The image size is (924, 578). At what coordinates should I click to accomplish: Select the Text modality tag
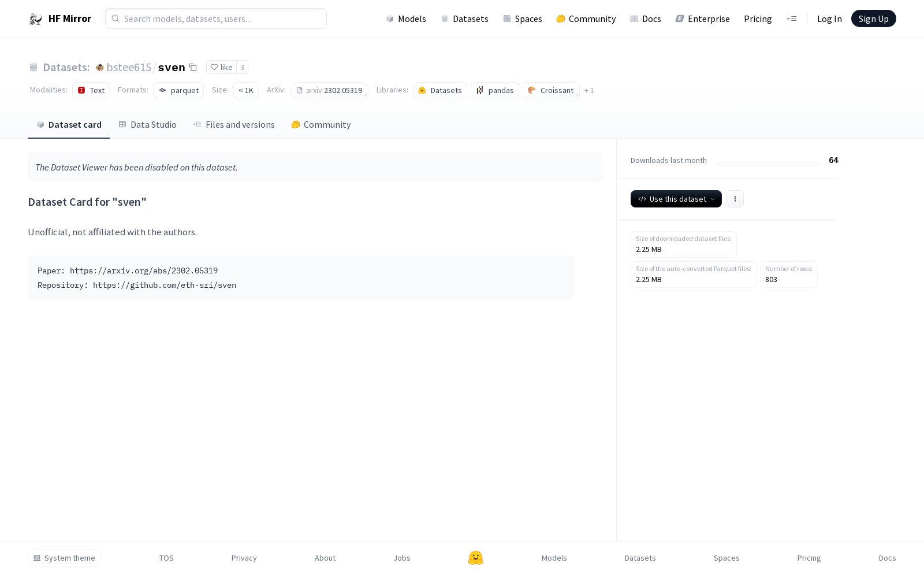click(x=91, y=90)
